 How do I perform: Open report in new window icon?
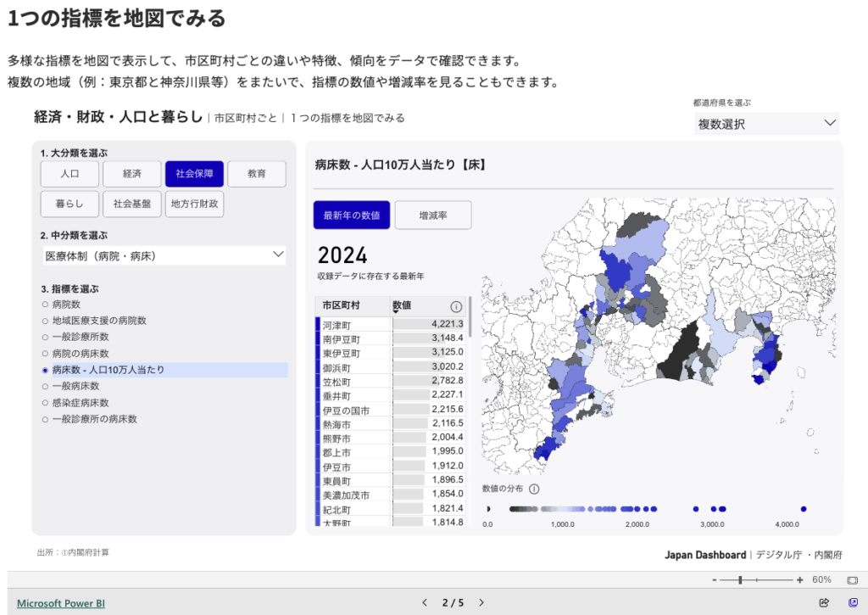[853, 603]
